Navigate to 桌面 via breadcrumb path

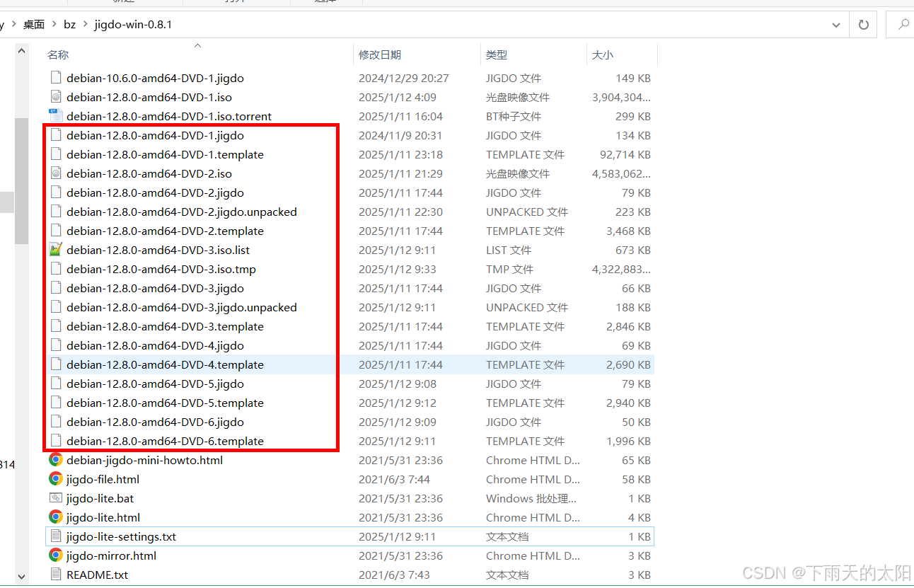pos(33,24)
